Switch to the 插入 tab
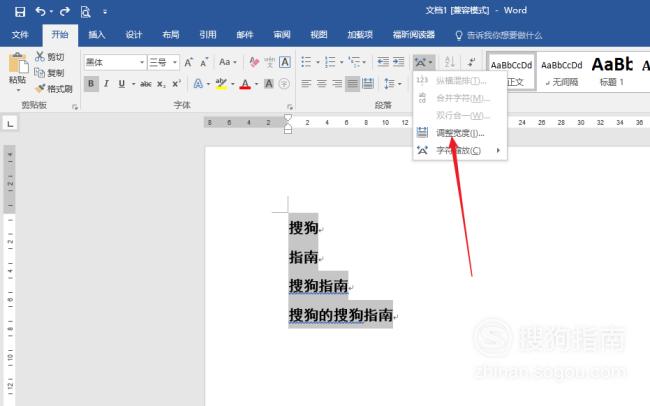Image resolution: width=650 pixels, height=406 pixels. tap(97, 35)
